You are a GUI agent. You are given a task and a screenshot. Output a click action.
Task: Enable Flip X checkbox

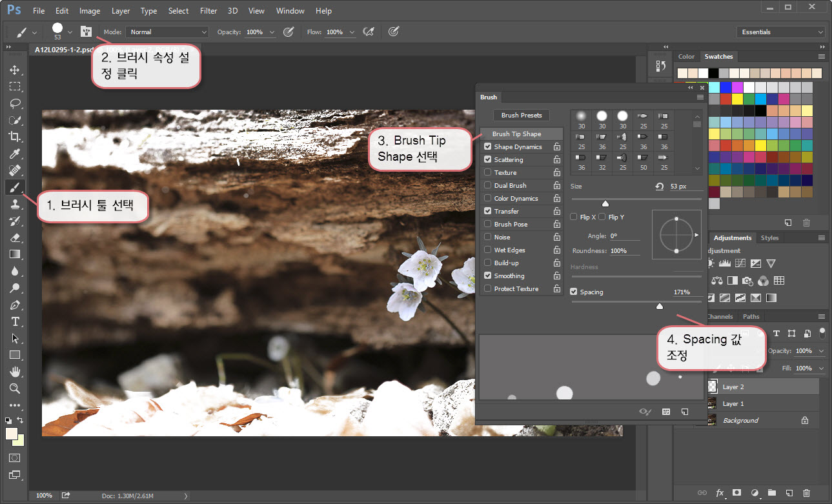pyautogui.click(x=574, y=217)
